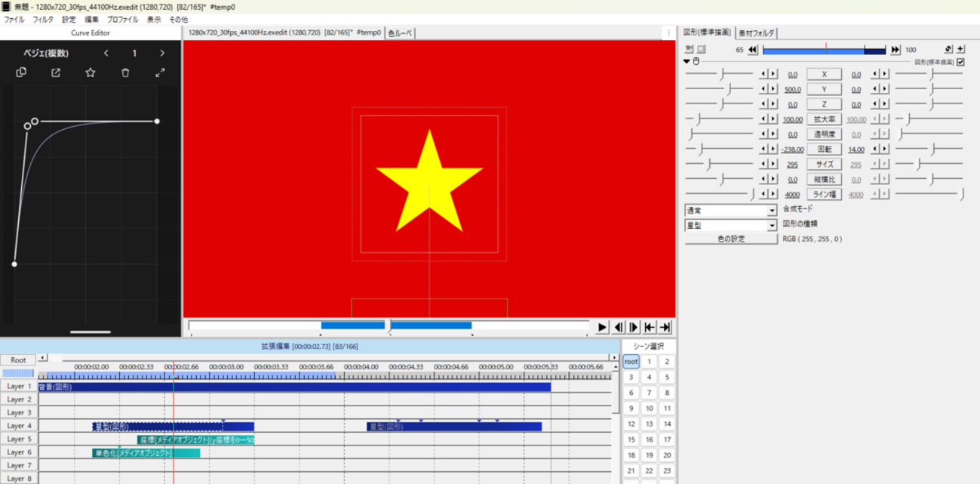Copy the curve in Curve Editor
The height and width of the screenshot is (484, 980).
point(21,72)
